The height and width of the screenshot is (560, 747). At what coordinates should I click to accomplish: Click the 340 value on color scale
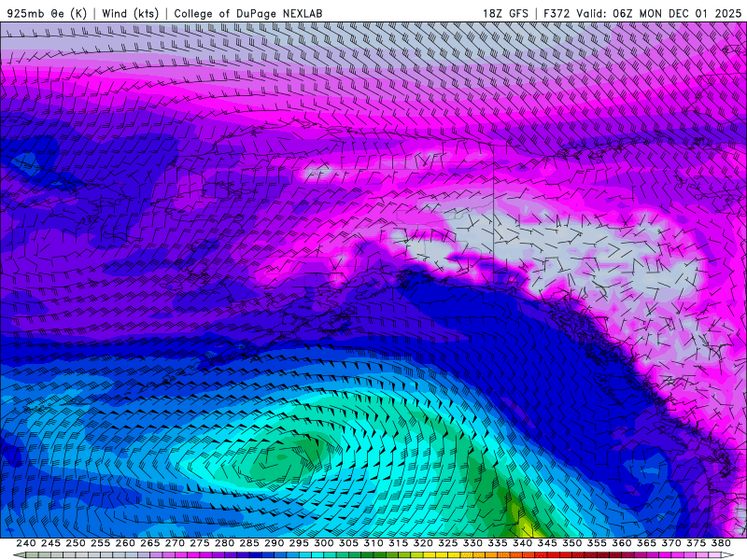click(x=522, y=543)
